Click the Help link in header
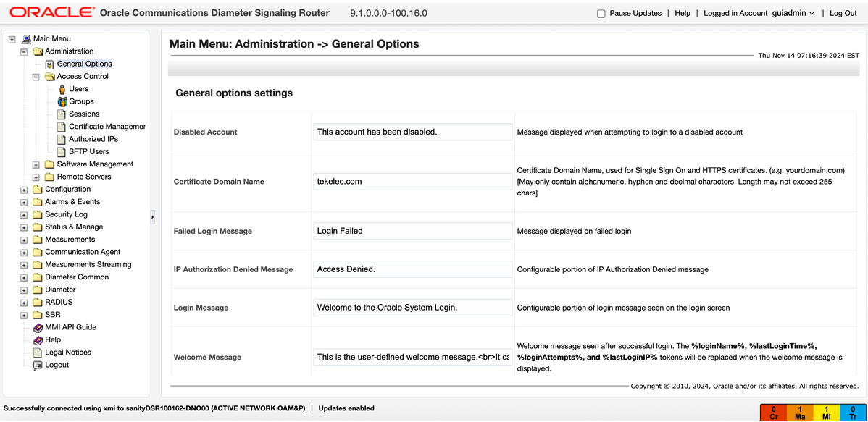Screen dimensions: 868x422 [x=683, y=13]
